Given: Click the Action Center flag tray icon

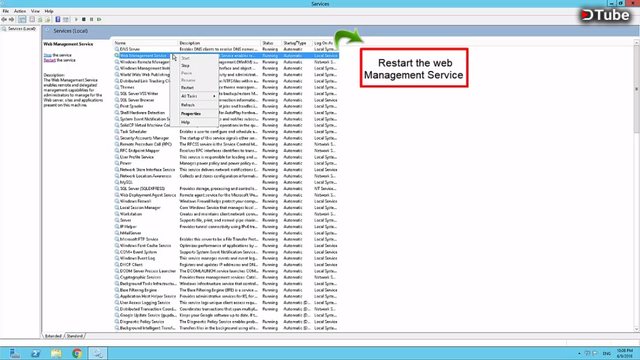Looking at the screenshot, I should [596, 353].
